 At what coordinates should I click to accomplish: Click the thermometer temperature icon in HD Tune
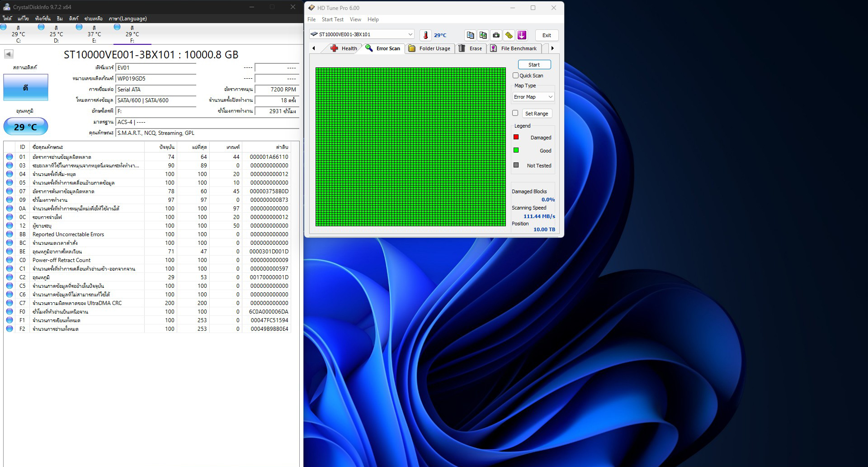[x=425, y=35]
